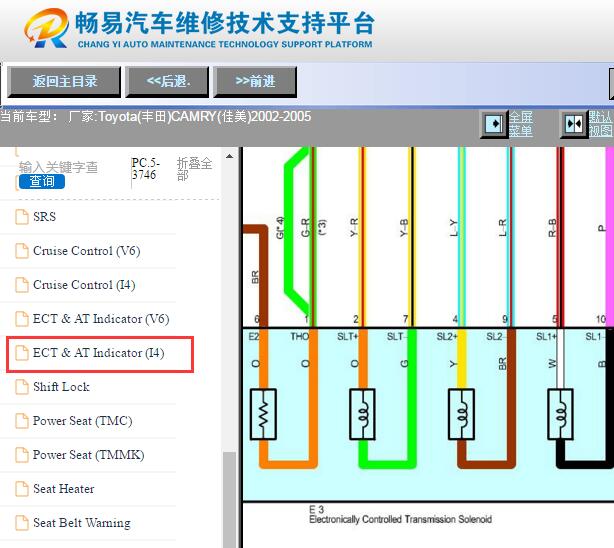614x548 pixels.
Task: Click the PC.5-3746 text
Action: (x=145, y=169)
